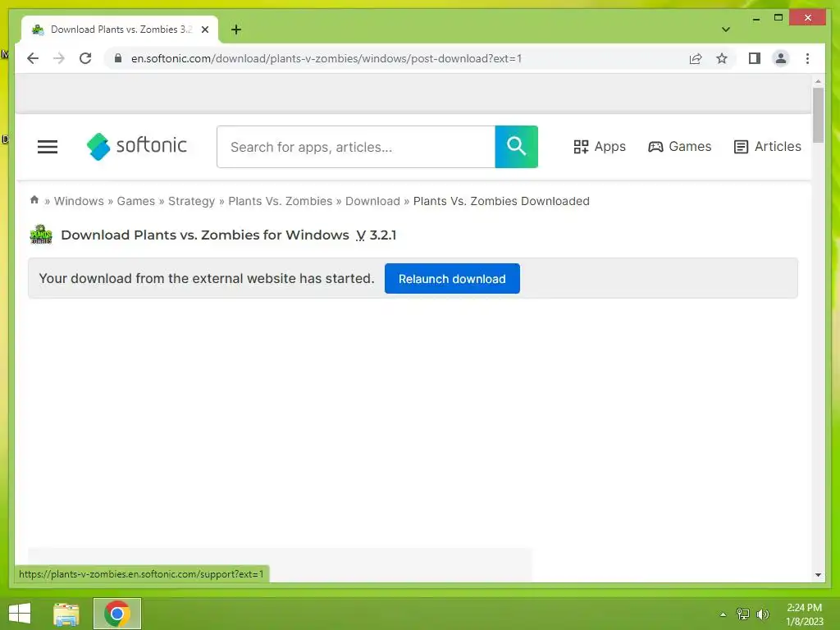Open the Games section

click(x=679, y=146)
